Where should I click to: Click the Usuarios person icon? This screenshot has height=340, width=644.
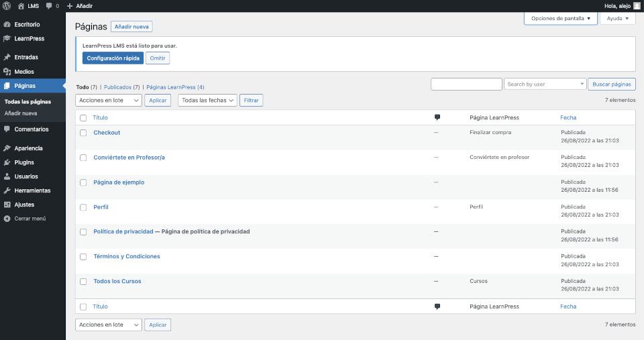[x=7, y=176]
